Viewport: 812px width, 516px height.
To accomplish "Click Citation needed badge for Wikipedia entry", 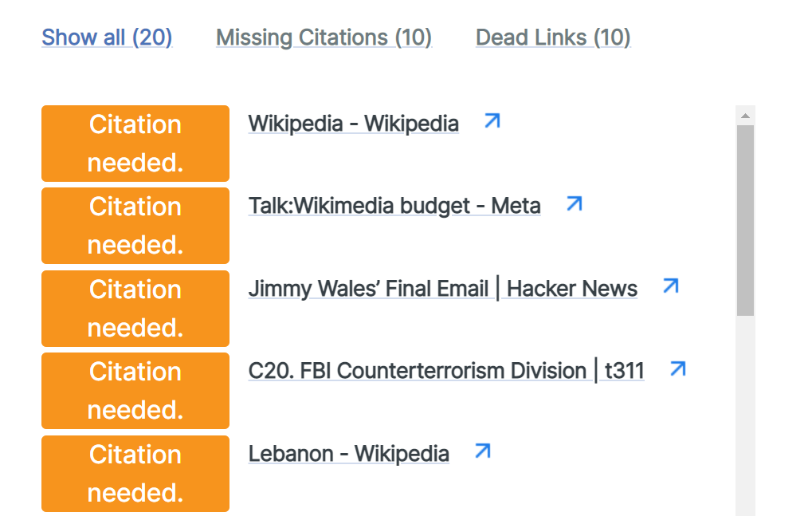I will point(135,144).
